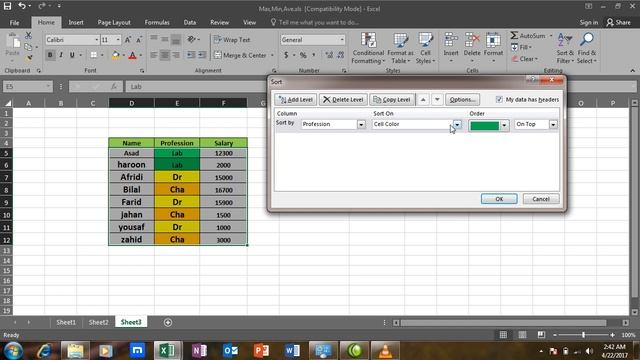The width and height of the screenshot is (640, 360).
Task: Click Copy Level button
Action: [x=392, y=100]
